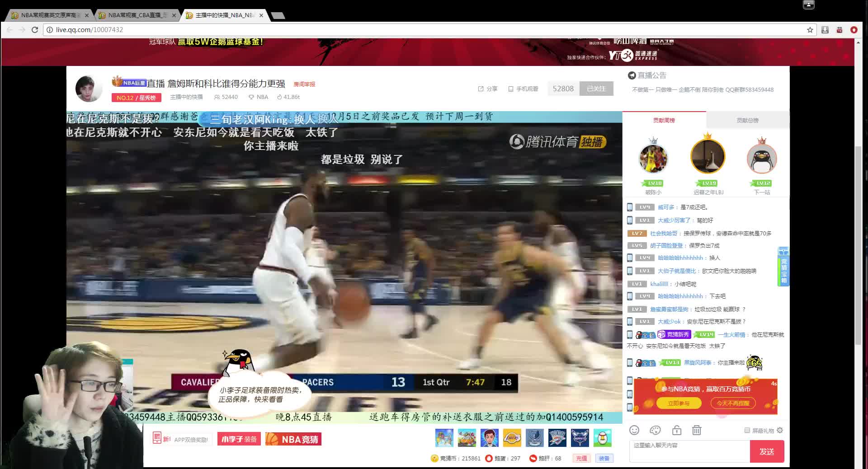Click username 威可多 in chat
The width and height of the screenshot is (868, 469).
(665, 207)
